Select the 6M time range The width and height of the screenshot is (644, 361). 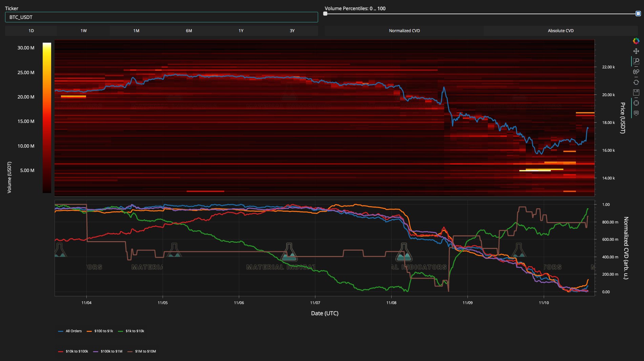click(x=189, y=31)
